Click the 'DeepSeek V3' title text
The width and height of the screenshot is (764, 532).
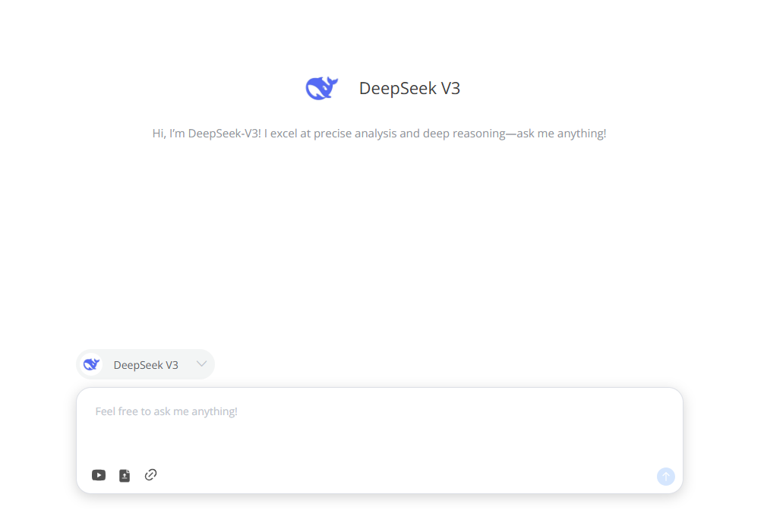point(409,88)
